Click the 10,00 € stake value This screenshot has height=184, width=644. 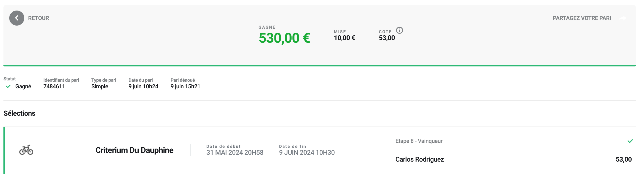coord(344,38)
